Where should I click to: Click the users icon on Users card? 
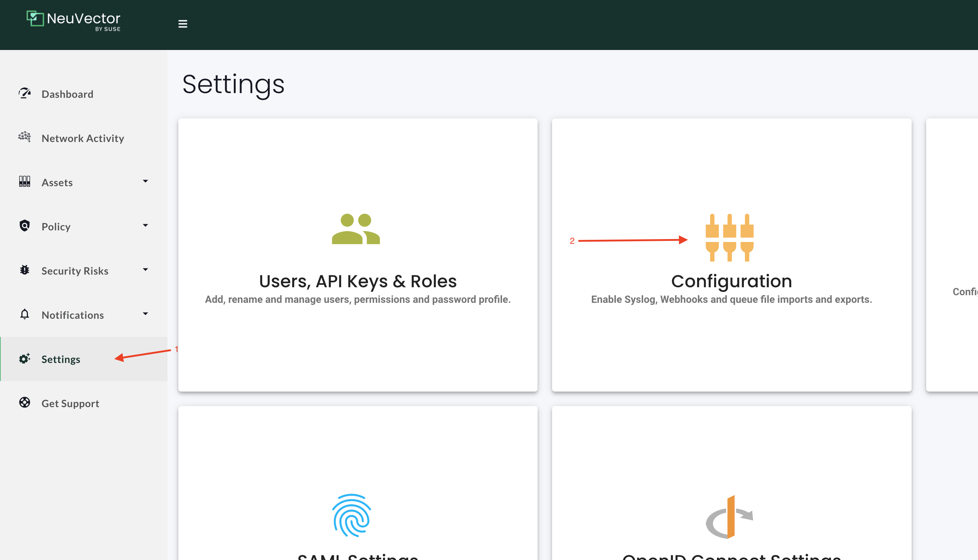(356, 229)
